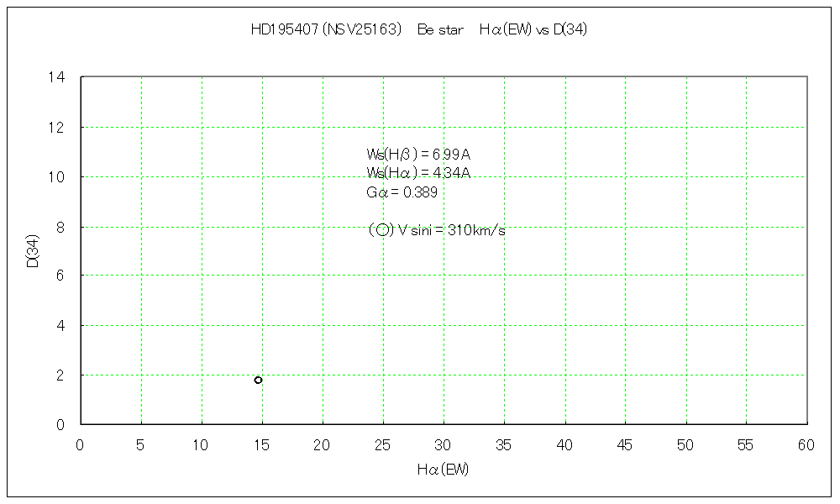
Task: Click the circular data point marker on the plot
Action: pos(258,380)
